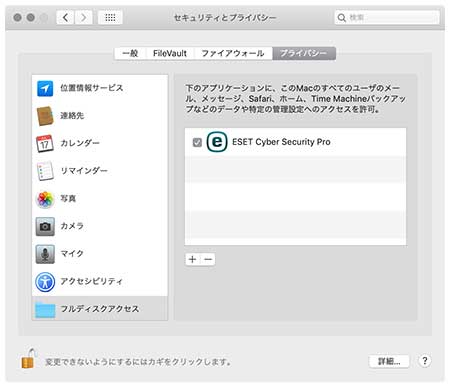Select 写真 text in the sidebar

pyautogui.click(x=68, y=199)
